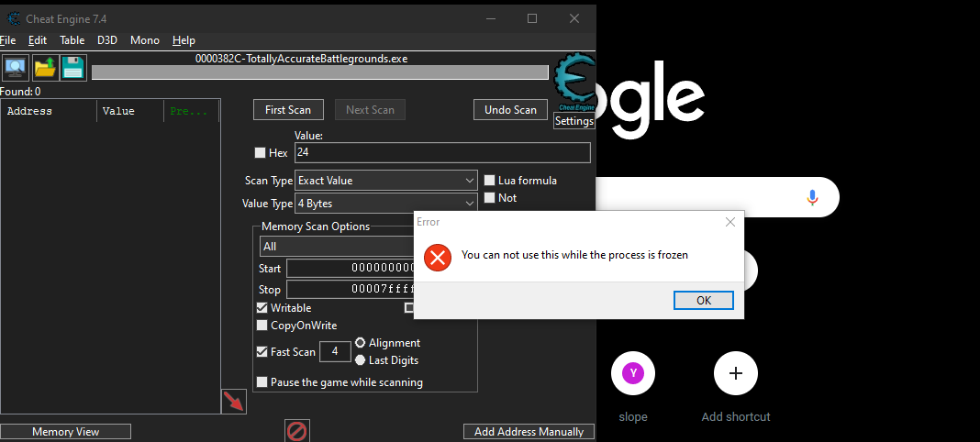
Task: Click the Stop address field
Action: click(351, 290)
